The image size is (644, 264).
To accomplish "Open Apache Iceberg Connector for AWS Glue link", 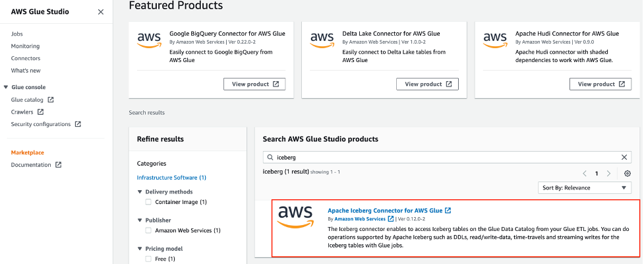I will (x=386, y=211).
